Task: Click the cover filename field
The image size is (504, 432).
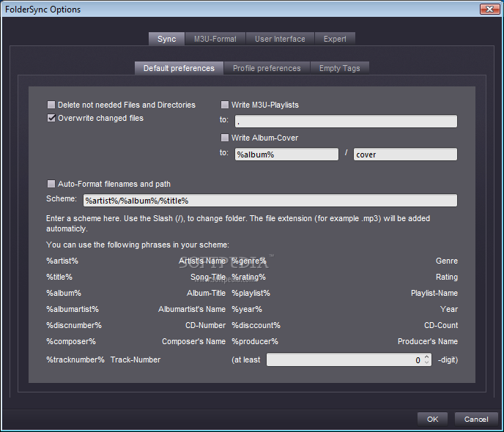Action: coord(405,154)
